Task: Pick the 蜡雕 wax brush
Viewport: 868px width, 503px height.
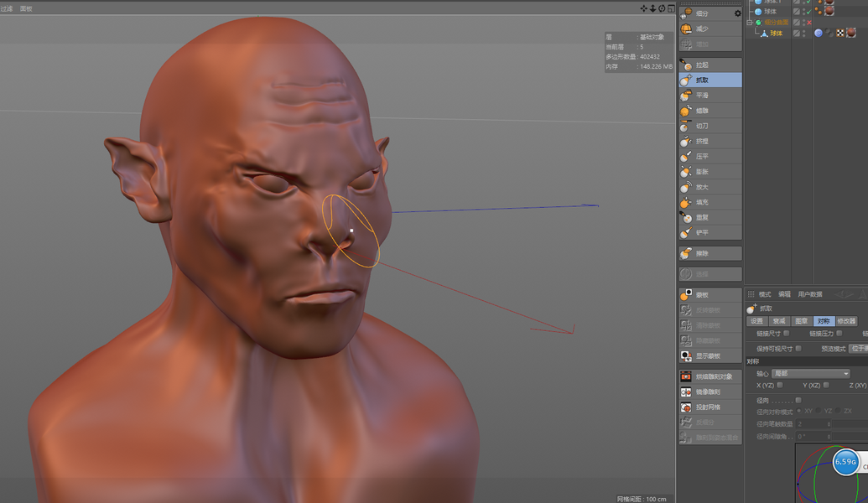Action: coord(710,111)
